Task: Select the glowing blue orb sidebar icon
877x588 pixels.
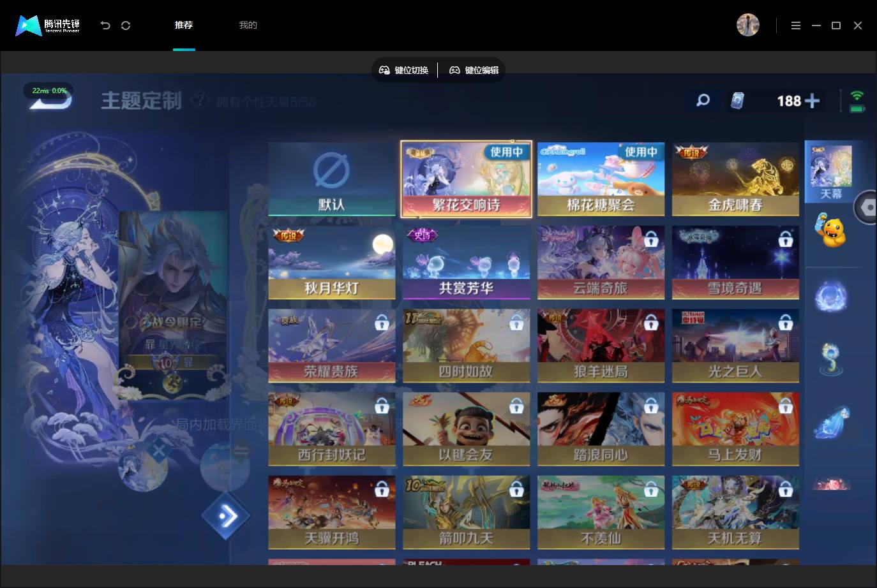Action: (830, 297)
